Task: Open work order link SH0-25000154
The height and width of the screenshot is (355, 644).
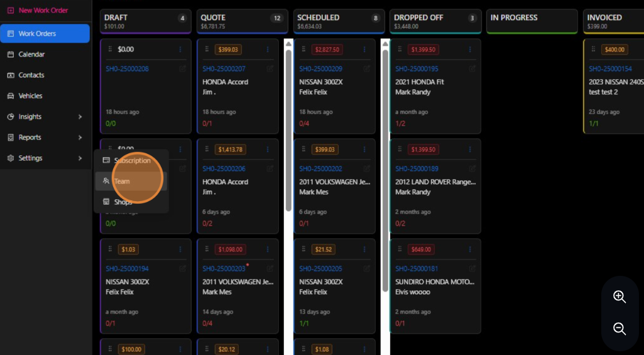Action: [610, 68]
